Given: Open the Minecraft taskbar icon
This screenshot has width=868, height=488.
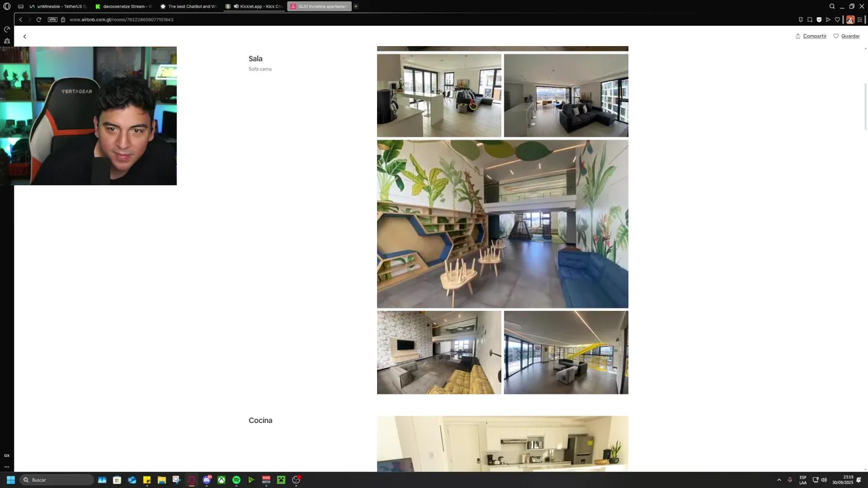Looking at the screenshot, I should pos(281,480).
